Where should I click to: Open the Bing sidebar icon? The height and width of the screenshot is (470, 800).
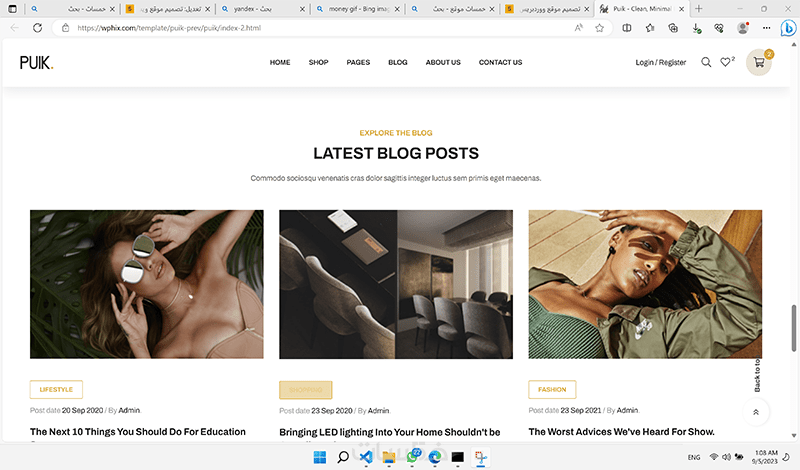click(x=788, y=28)
